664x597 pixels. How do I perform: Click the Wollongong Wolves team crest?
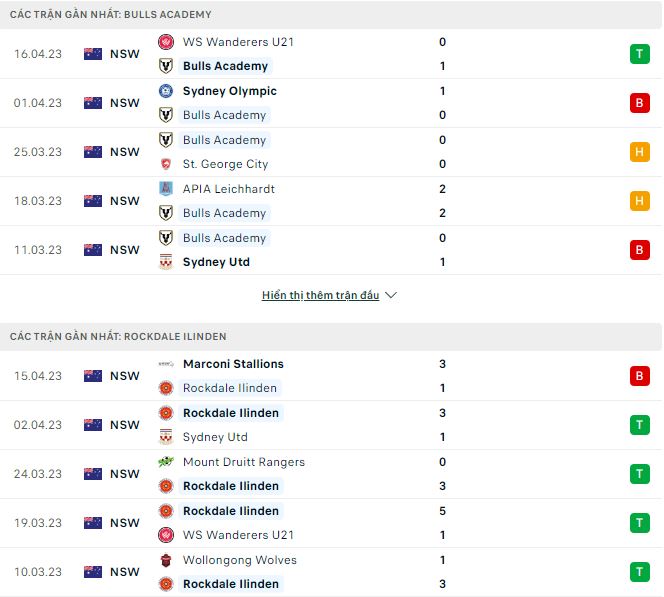[166, 560]
